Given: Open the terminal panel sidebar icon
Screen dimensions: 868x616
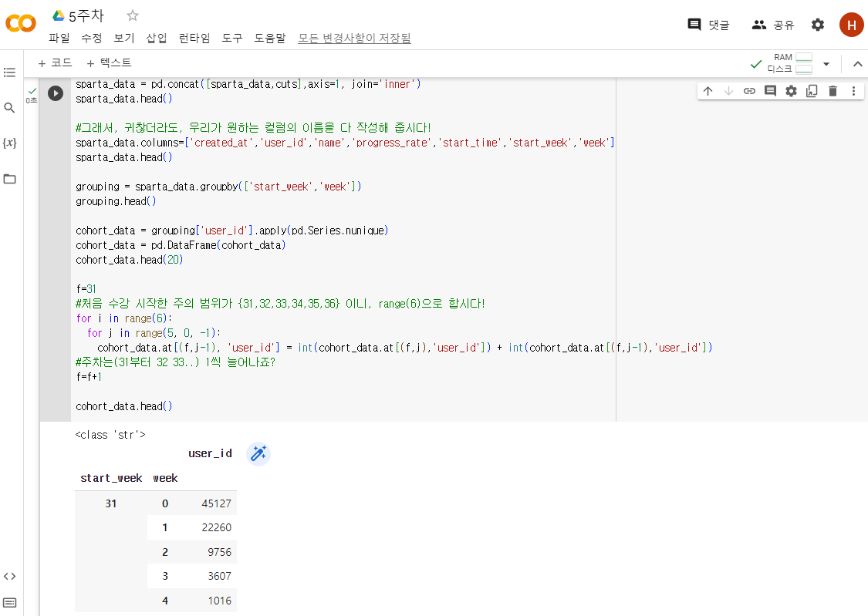Looking at the screenshot, I should click(9, 603).
